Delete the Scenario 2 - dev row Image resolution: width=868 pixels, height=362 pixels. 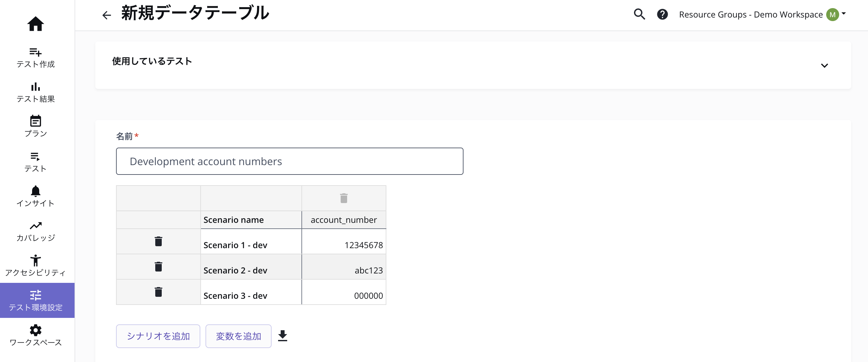tap(158, 267)
